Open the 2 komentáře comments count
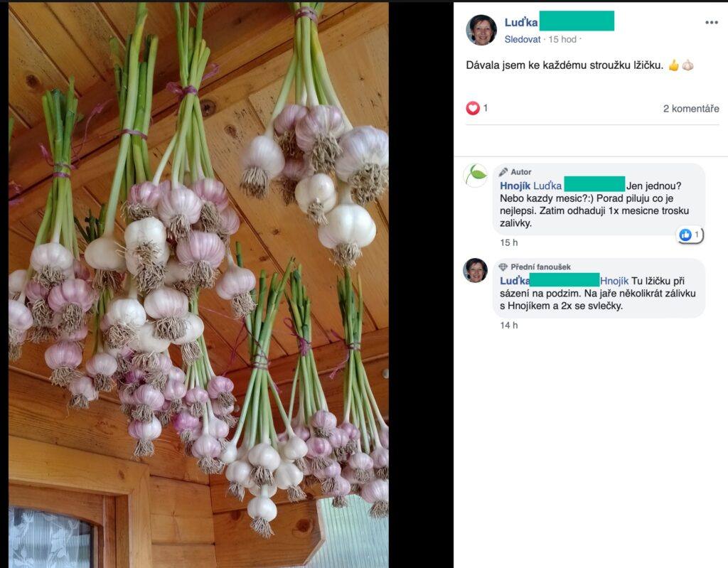 (x=691, y=109)
